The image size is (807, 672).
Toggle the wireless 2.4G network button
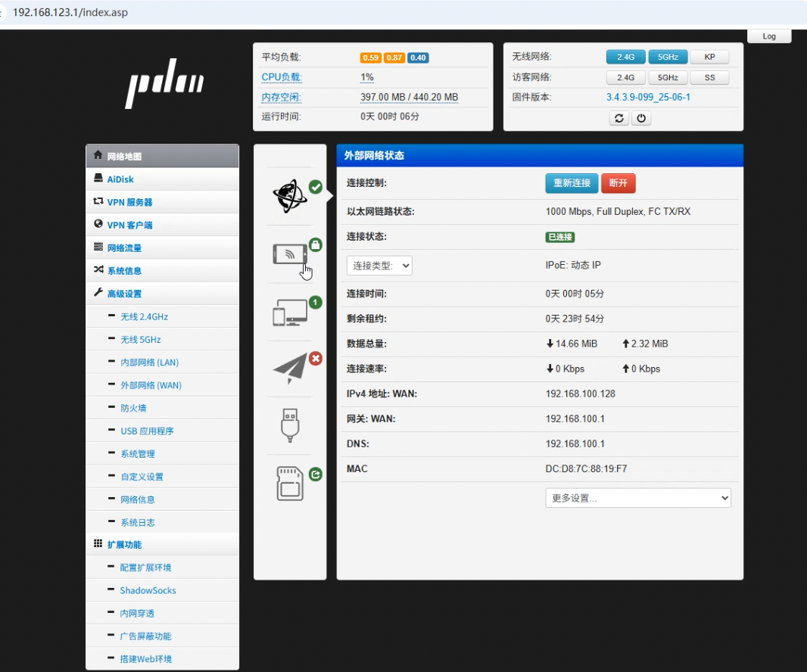[x=625, y=57]
